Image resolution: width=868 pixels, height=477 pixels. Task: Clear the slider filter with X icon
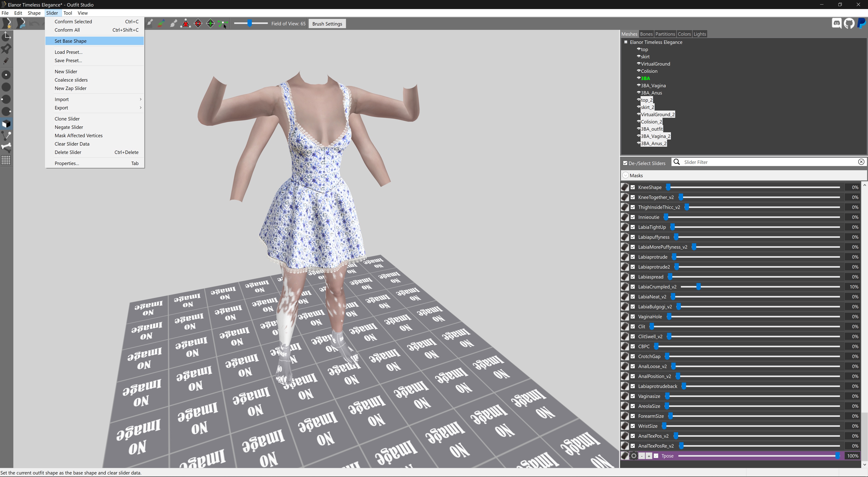(861, 162)
